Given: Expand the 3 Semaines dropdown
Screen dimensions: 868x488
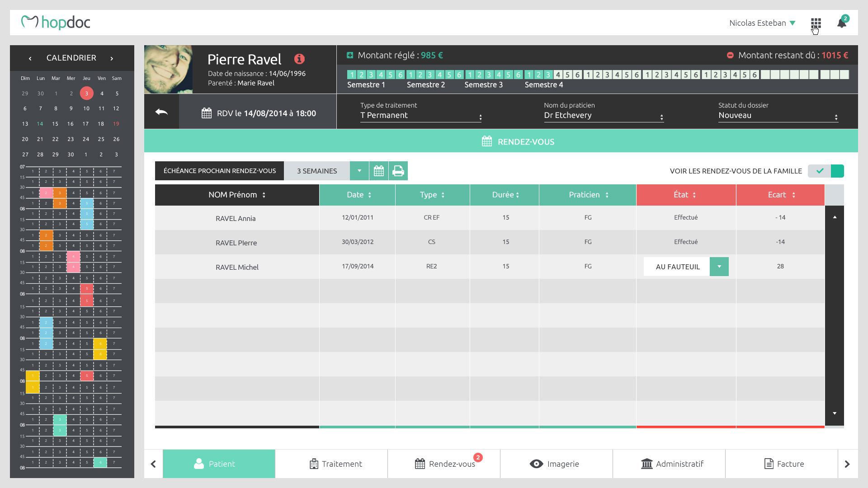Looking at the screenshot, I should point(359,171).
